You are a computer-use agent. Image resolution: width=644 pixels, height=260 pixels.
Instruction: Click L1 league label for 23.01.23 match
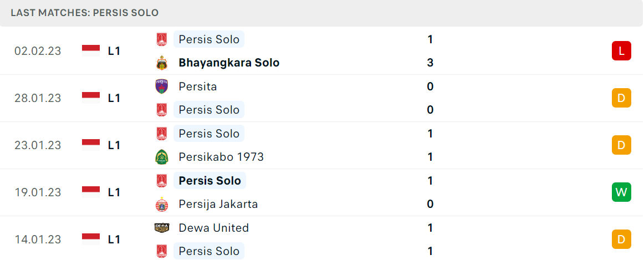114,145
